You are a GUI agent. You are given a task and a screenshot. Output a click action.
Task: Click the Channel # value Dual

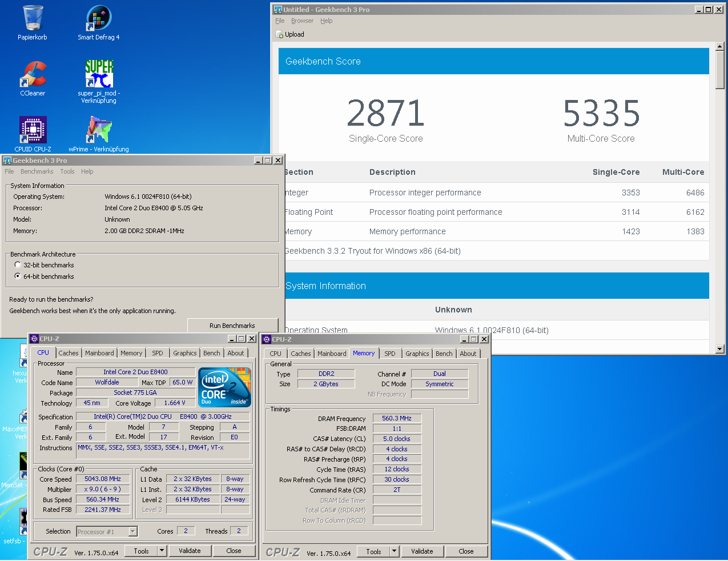coord(440,374)
